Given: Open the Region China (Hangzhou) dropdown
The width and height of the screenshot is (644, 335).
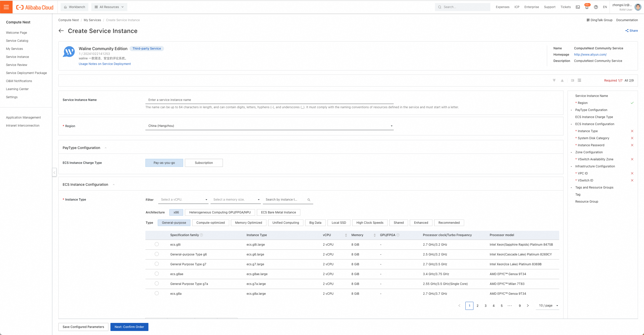Looking at the screenshot, I should pos(269,126).
